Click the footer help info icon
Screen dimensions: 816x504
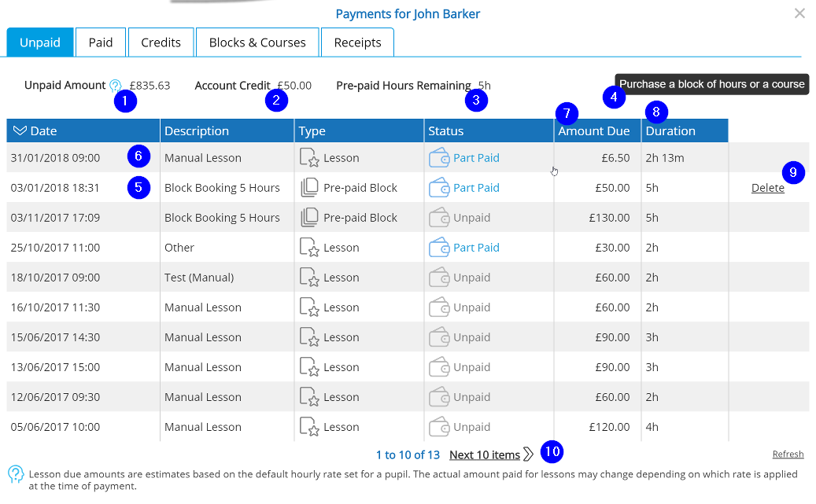pyautogui.click(x=16, y=474)
